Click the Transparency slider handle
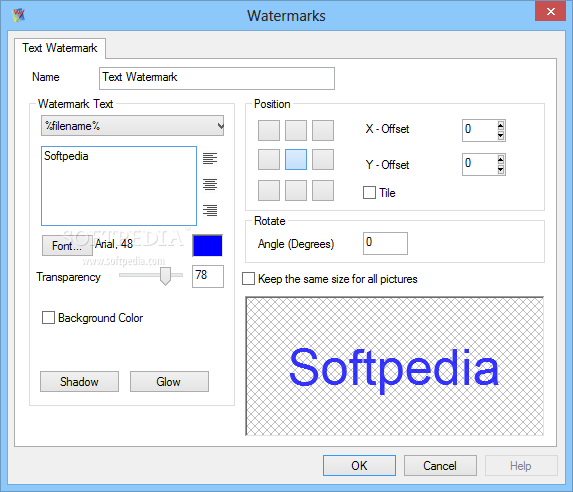This screenshot has width=573, height=492. coord(166,276)
